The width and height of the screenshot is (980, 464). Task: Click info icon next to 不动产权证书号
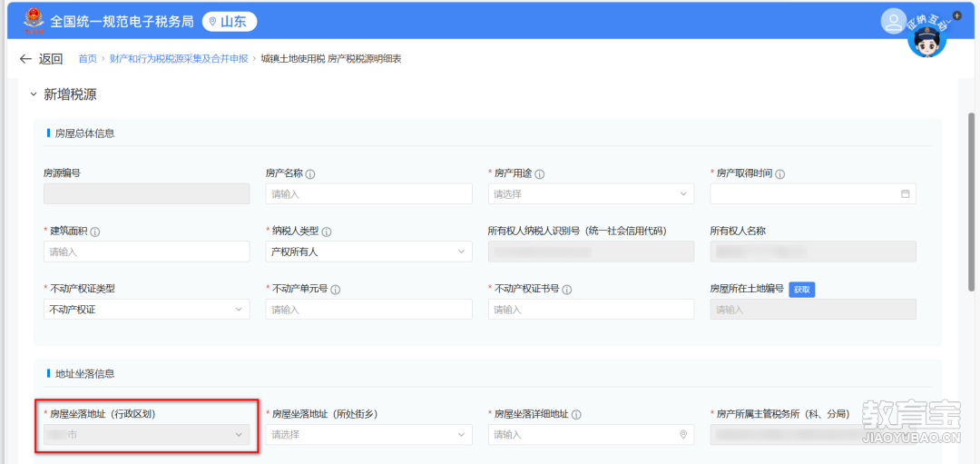click(567, 290)
